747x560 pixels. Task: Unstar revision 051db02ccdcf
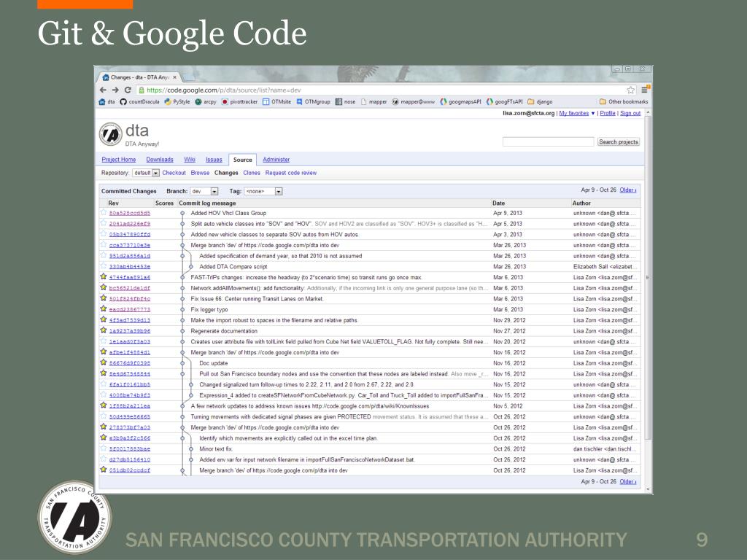104,470
